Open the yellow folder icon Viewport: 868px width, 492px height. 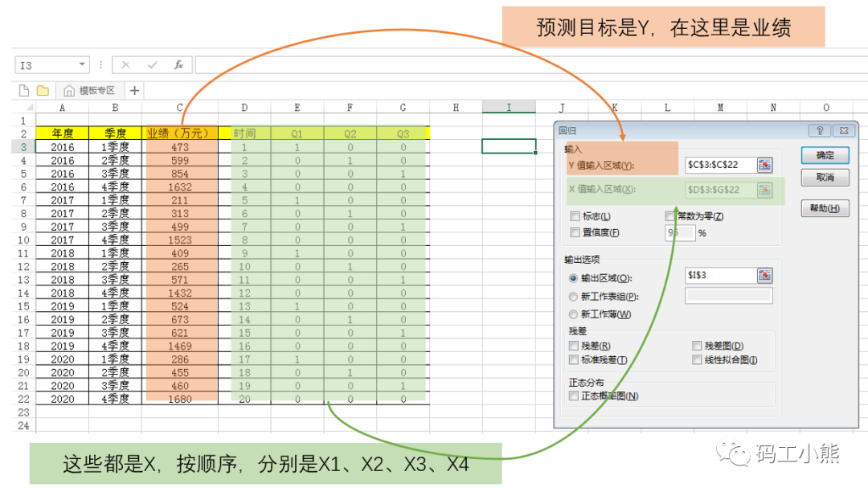[43, 89]
